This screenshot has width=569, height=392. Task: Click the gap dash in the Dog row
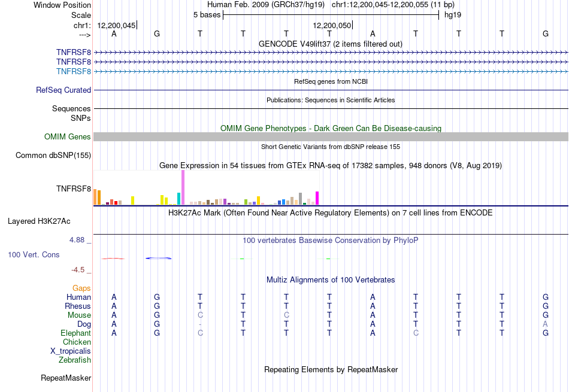tap(200, 324)
